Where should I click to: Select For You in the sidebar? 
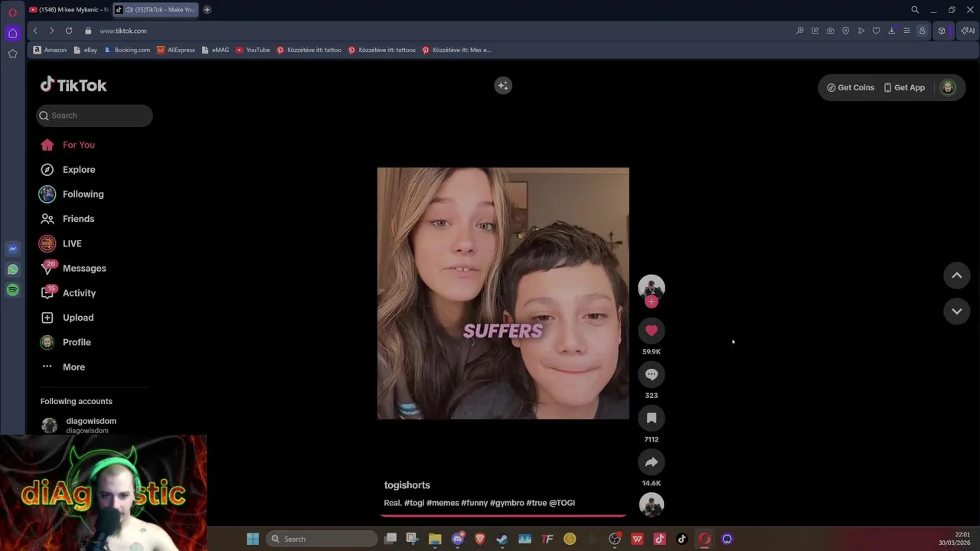coord(68,145)
